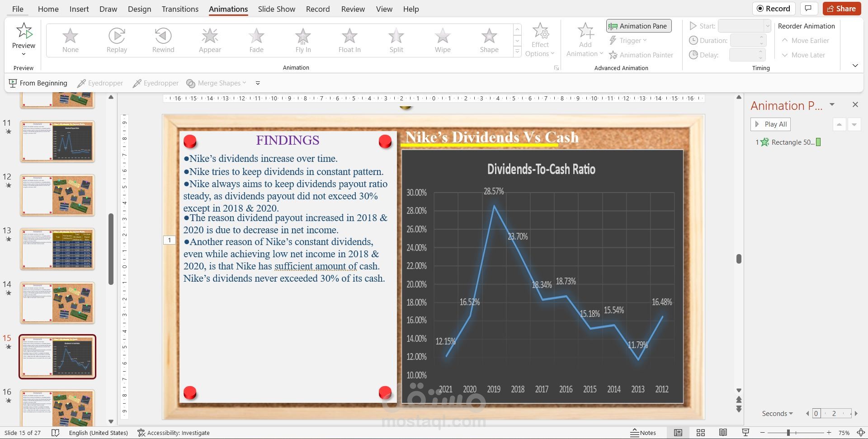The width and height of the screenshot is (868, 439).
Task: Start slideshow From Beginning
Action: pos(38,83)
